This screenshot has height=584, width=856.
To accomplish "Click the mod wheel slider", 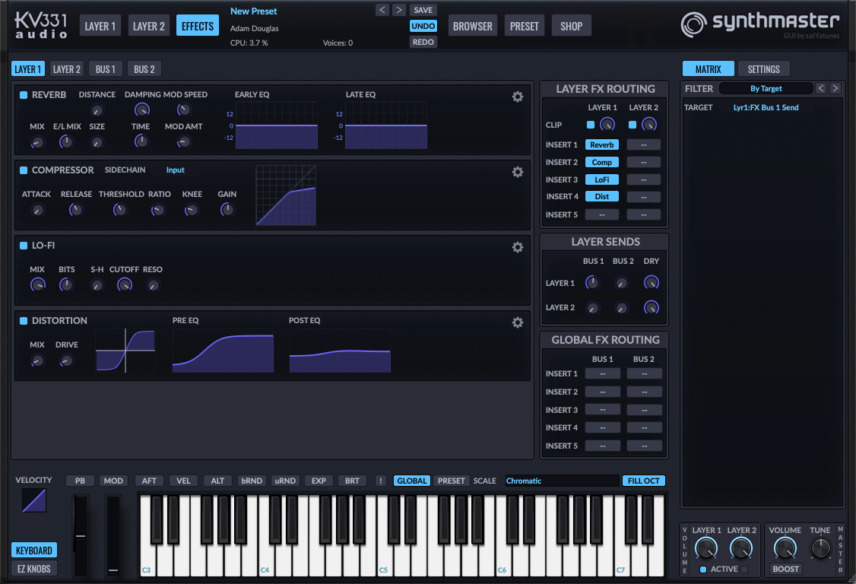I will 113,535.
